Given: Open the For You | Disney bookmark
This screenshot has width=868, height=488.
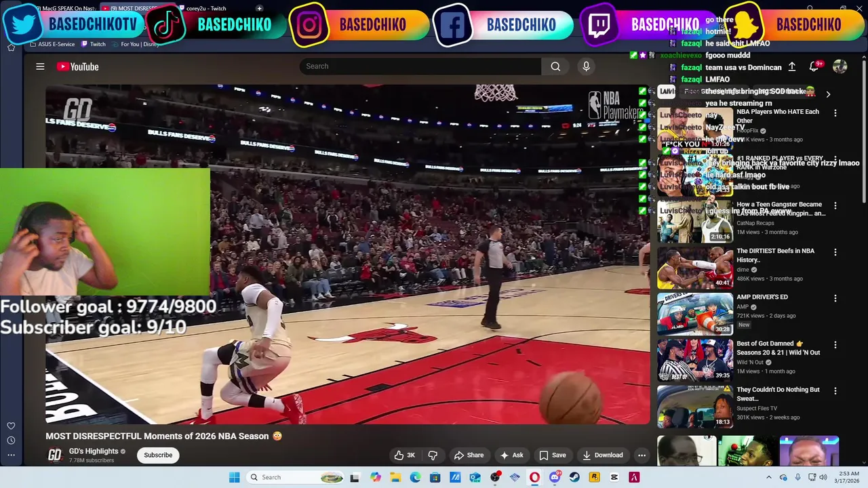Looking at the screenshot, I should click(x=136, y=44).
